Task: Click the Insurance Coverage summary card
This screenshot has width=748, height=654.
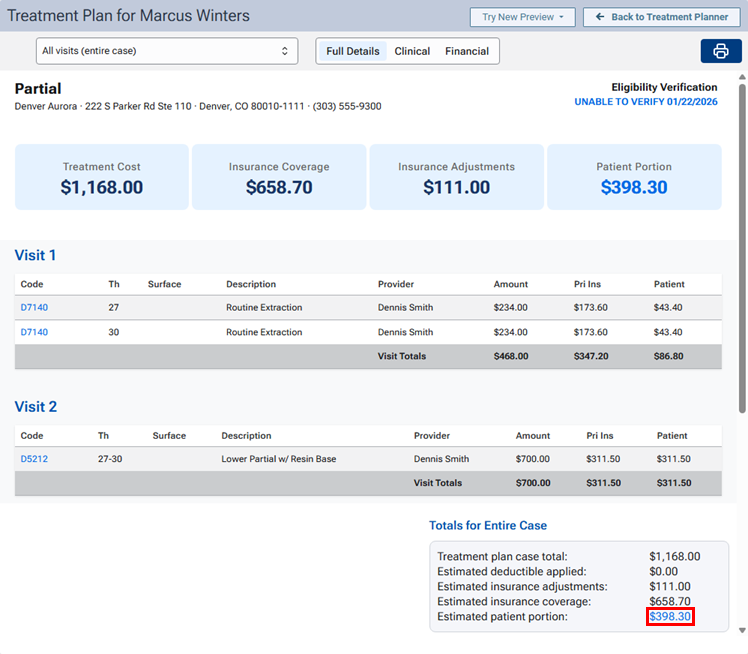Action: coord(279,177)
